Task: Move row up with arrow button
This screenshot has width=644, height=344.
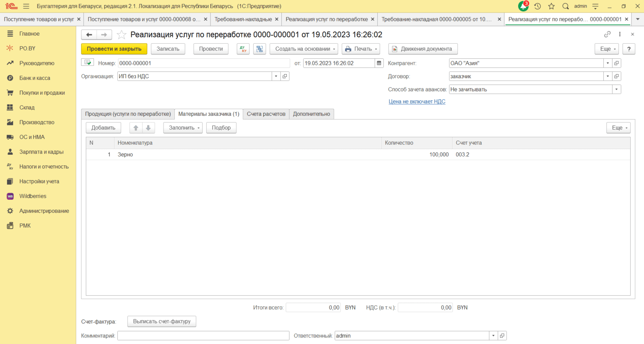Action: click(136, 128)
